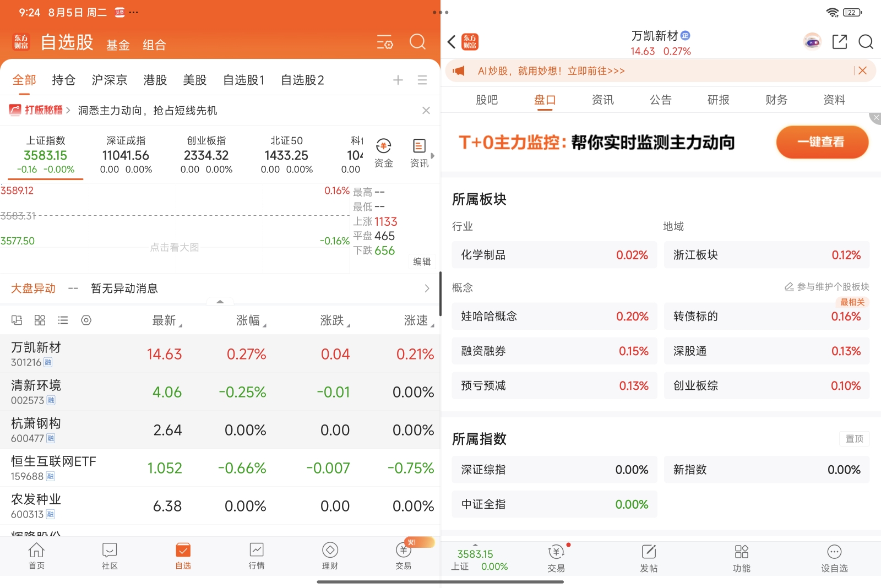
Task: Open the watchlist settings icon beside search
Action: tap(385, 42)
